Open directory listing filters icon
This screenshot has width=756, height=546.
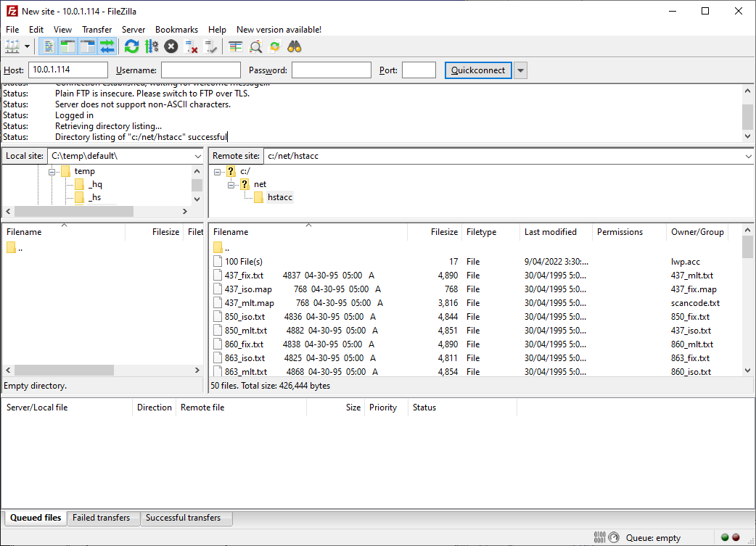(235, 46)
